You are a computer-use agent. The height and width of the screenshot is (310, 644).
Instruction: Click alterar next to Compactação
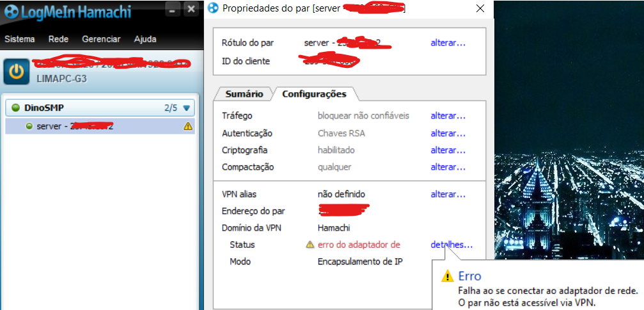[448, 167]
